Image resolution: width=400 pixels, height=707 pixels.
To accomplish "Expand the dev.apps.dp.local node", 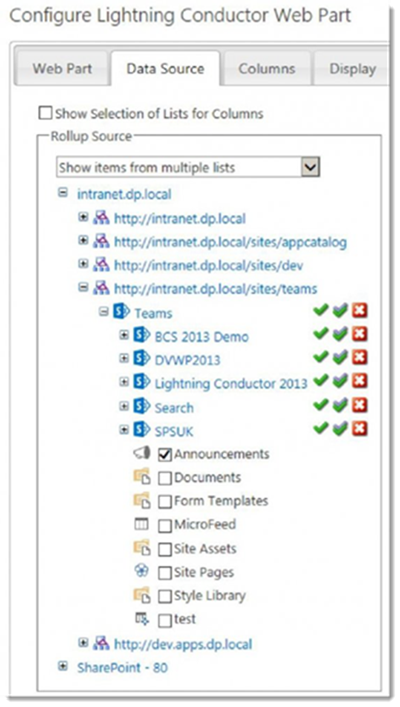I will click(83, 643).
